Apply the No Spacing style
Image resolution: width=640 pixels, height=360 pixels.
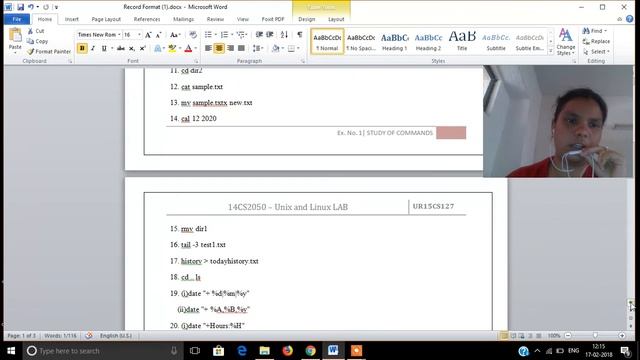click(361, 41)
